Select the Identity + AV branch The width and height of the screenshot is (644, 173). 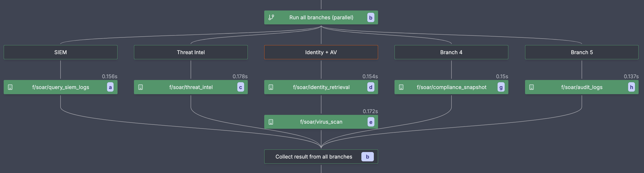point(321,52)
